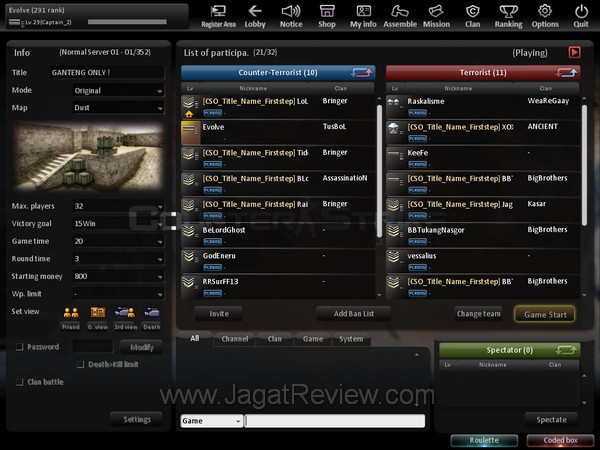The width and height of the screenshot is (600, 450).
Task: Click the red play icon beside Playing
Action: (x=574, y=52)
